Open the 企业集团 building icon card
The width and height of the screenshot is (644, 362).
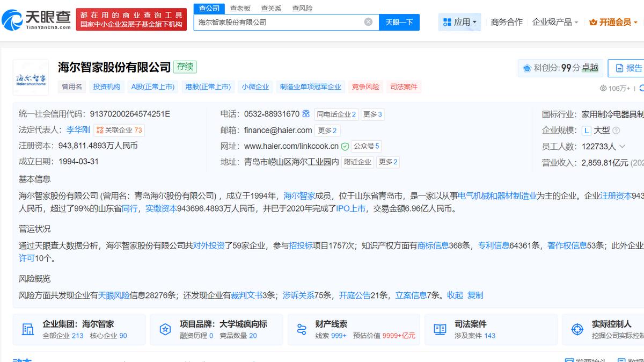tap(27, 329)
